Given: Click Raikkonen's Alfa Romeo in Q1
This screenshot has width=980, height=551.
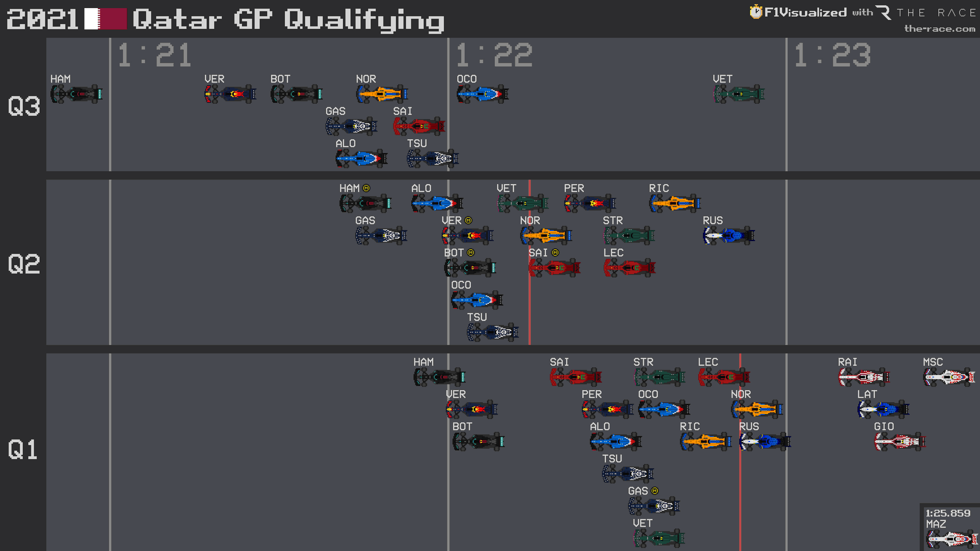Looking at the screenshot, I should [x=864, y=377].
